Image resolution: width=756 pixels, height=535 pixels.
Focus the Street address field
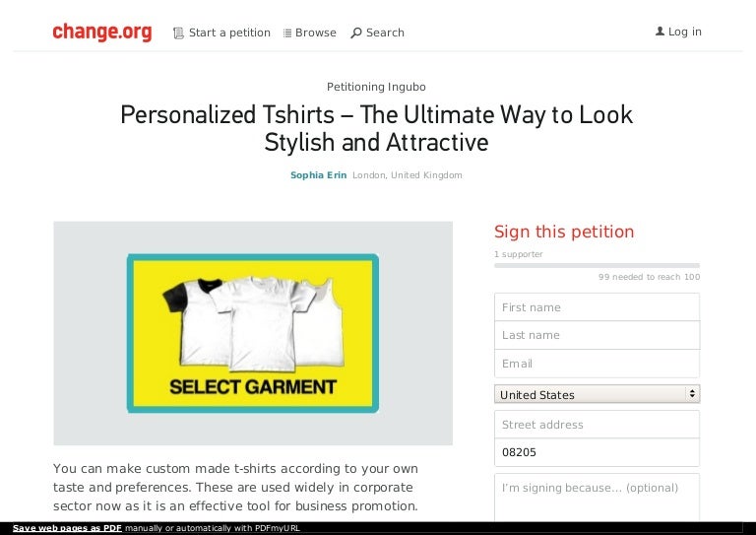click(597, 425)
